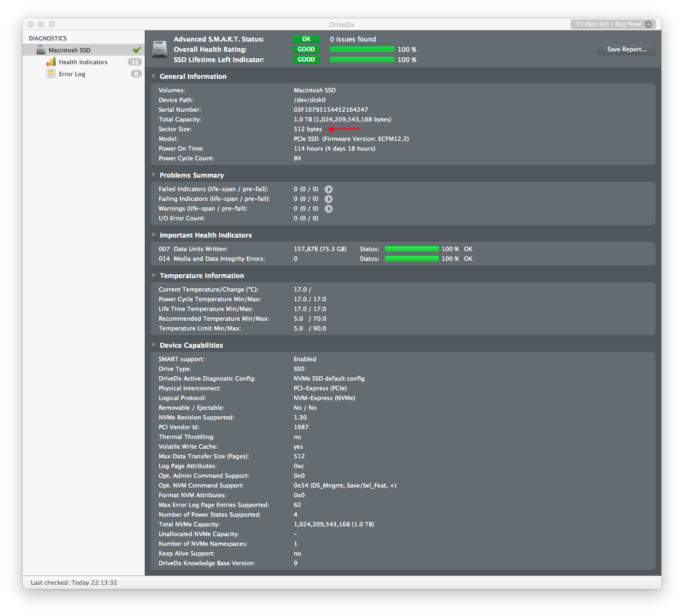Click the green checkmark beside Macintosh SSD
684x616 pixels.
(x=137, y=50)
